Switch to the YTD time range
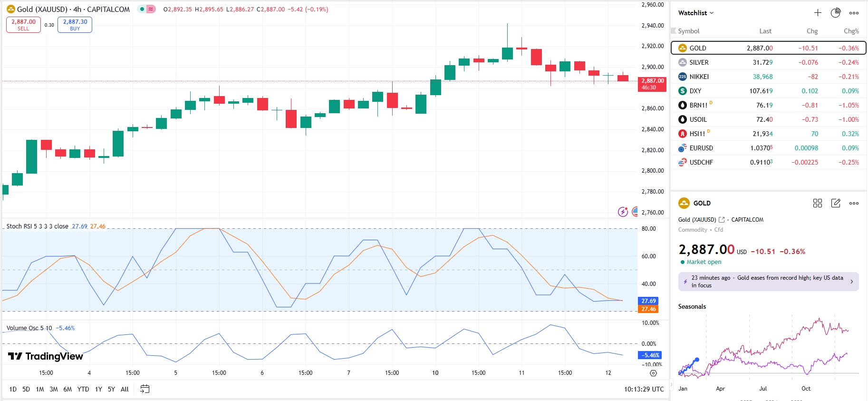The image size is (868, 401). pos(83,389)
